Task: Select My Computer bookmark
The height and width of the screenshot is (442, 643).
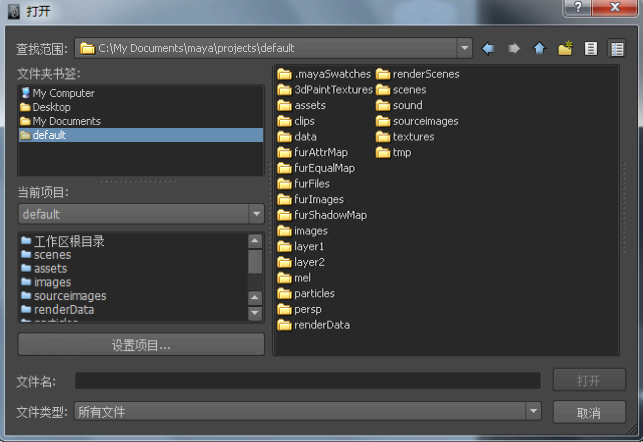Action: [x=141, y=93]
